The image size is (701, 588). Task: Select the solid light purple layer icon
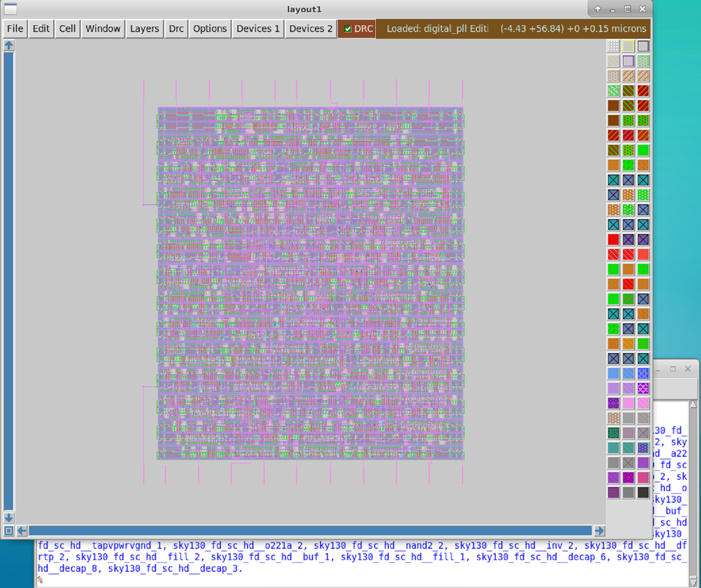[x=613, y=388]
